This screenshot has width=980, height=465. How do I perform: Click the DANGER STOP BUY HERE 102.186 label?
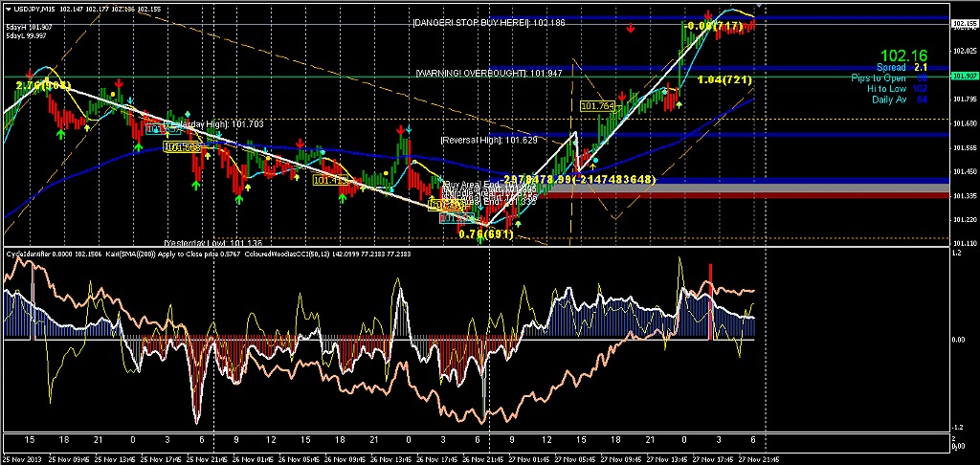pyautogui.click(x=489, y=23)
